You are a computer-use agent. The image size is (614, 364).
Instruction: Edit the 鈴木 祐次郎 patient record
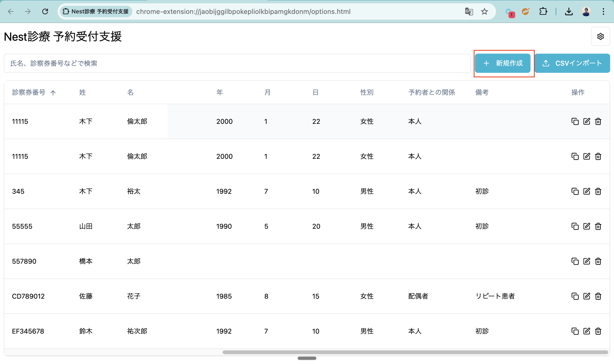pos(586,331)
